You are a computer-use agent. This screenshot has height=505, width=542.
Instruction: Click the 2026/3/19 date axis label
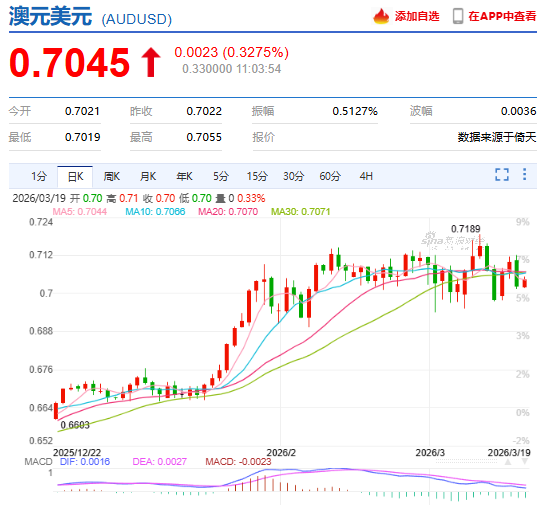[509, 452]
